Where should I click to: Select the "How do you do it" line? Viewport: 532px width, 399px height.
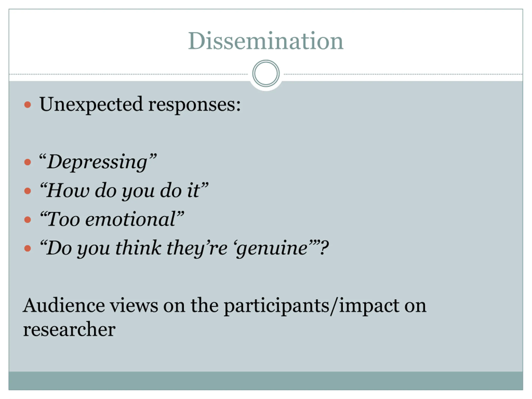pyautogui.click(x=124, y=191)
